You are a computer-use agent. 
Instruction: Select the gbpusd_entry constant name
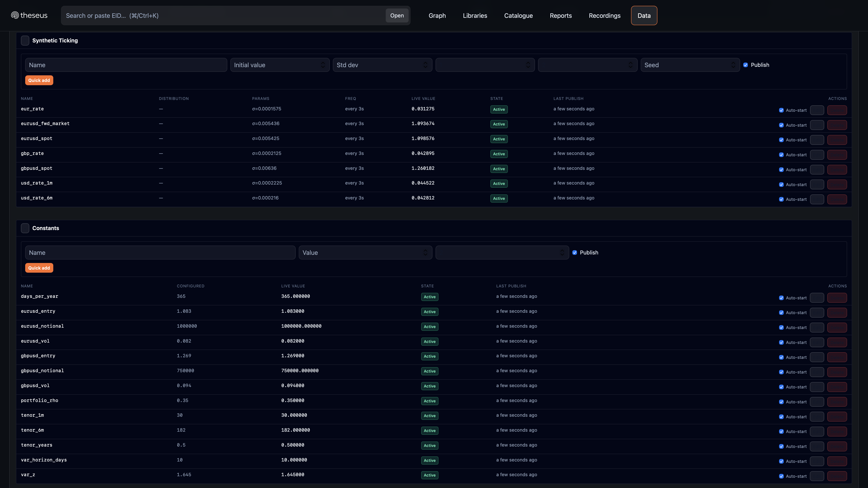click(x=38, y=356)
